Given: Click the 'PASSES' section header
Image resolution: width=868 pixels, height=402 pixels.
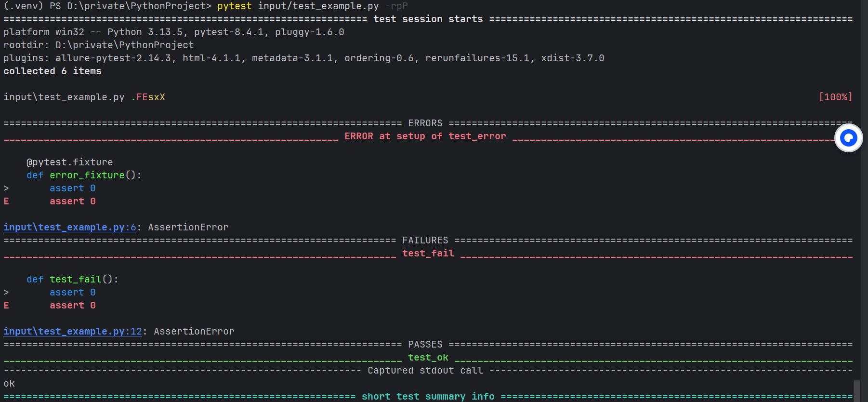Looking at the screenshot, I should tap(425, 345).
